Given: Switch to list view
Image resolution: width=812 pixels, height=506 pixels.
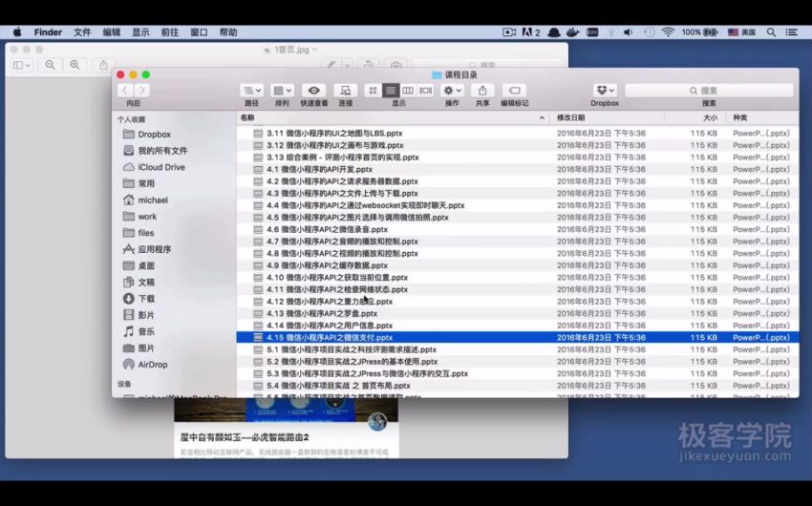Looking at the screenshot, I should pyautogui.click(x=391, y=91).
